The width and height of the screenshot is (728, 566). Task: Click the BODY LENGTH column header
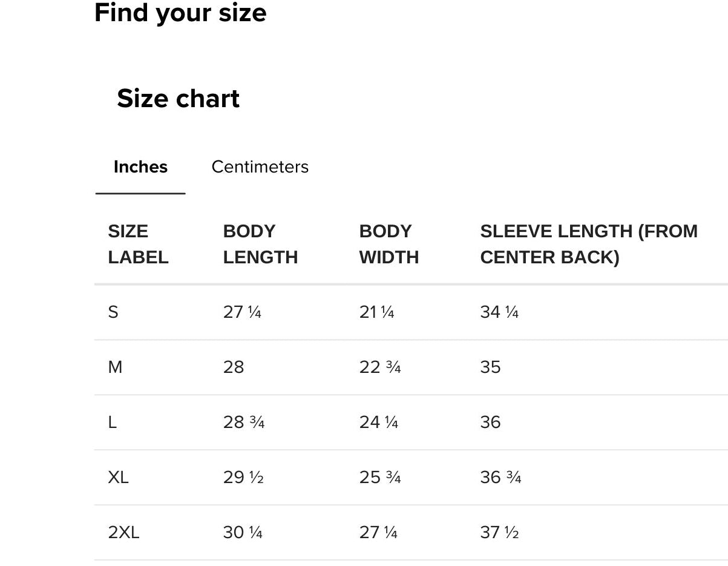point(260,244)
